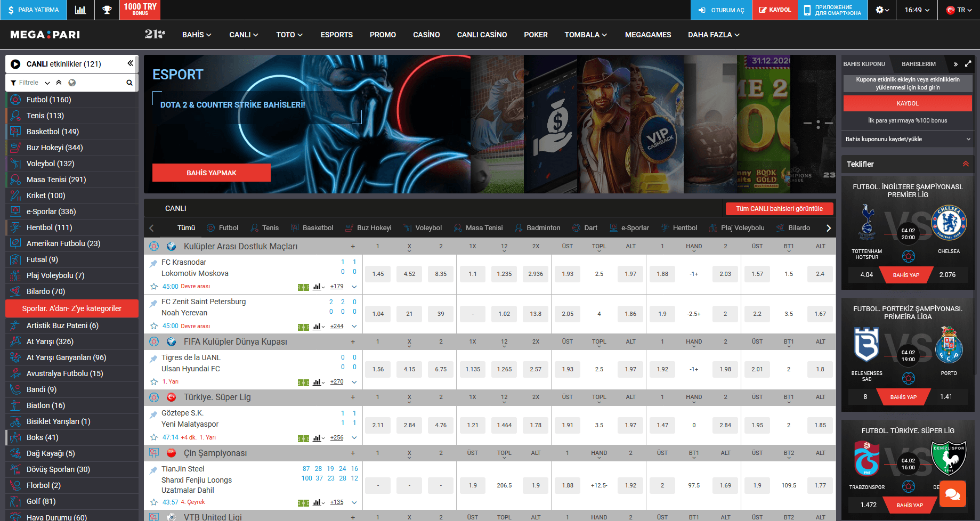Expand Bahis kuponunu kaydet/yükle section
The width and height of the screenshot is (980, 521).
click(x=908, y=139)
